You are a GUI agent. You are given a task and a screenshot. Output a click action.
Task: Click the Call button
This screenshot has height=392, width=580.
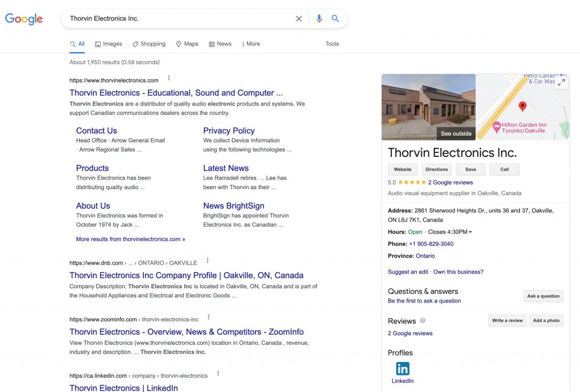point(505,169)
